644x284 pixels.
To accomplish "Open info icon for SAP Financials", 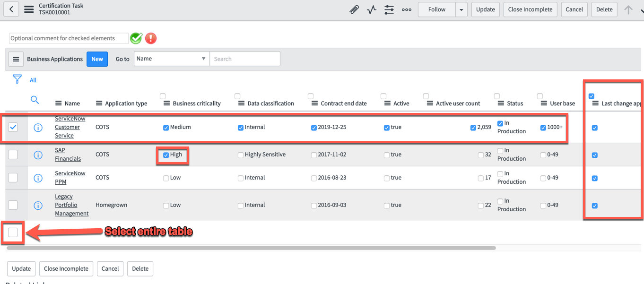I will pyautogui.click(x=38, y=155).
